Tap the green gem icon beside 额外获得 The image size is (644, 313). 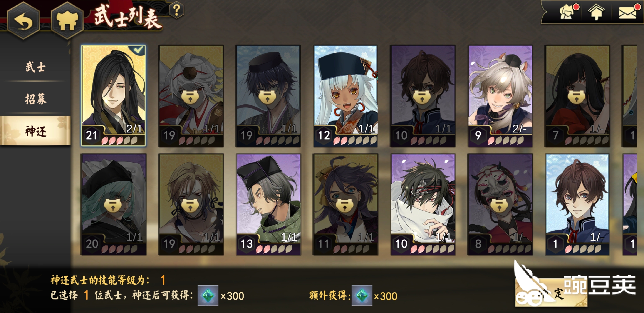click(362, 296)
